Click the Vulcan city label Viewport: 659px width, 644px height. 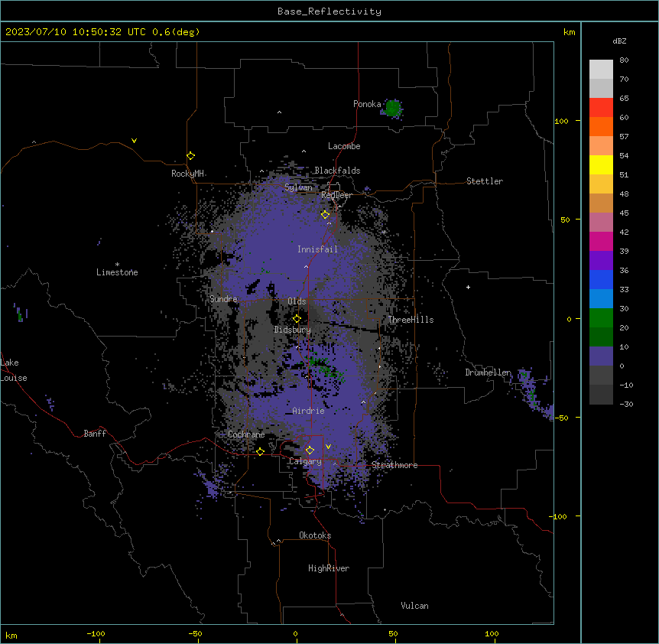[414, 606]
